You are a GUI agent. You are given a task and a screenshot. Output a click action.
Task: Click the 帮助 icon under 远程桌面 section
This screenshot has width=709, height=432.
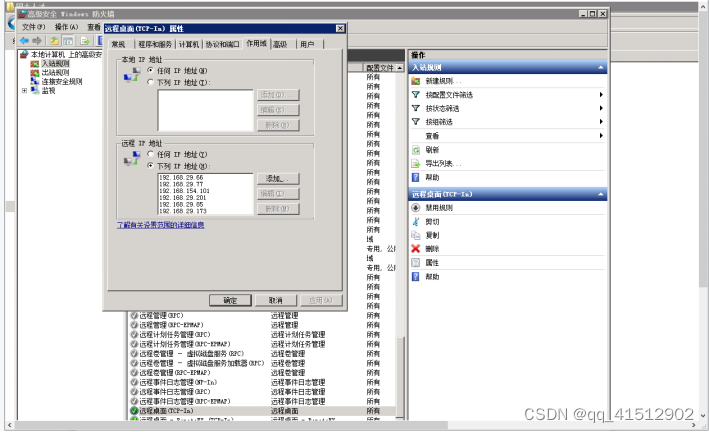coord(416,276)
